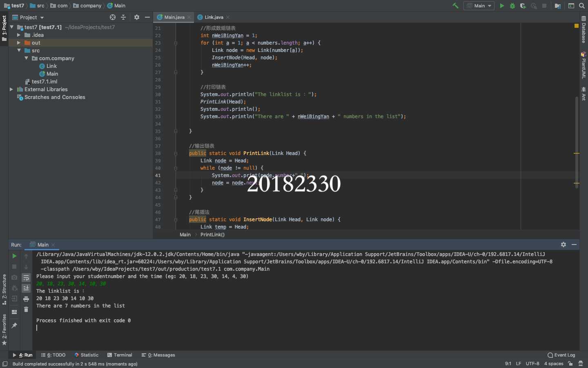Click the Run Anything icon next to search

(x=571, y=6)
